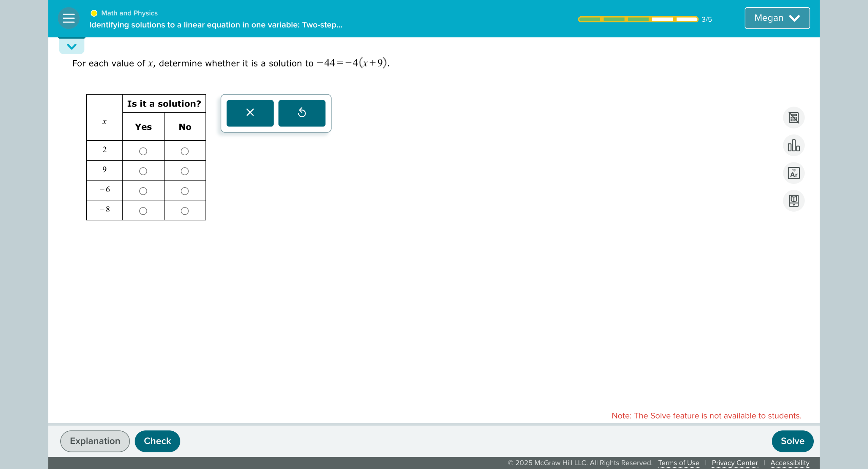Open the periodic table Ar tool
Viewport: 868px width, 469px height.
pyautogui.click(x=793, y=173)
